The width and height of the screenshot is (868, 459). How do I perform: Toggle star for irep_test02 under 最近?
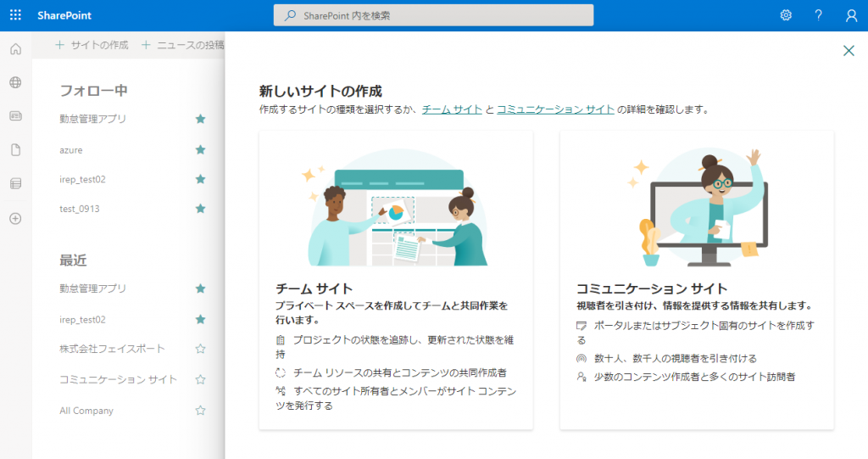200,319
